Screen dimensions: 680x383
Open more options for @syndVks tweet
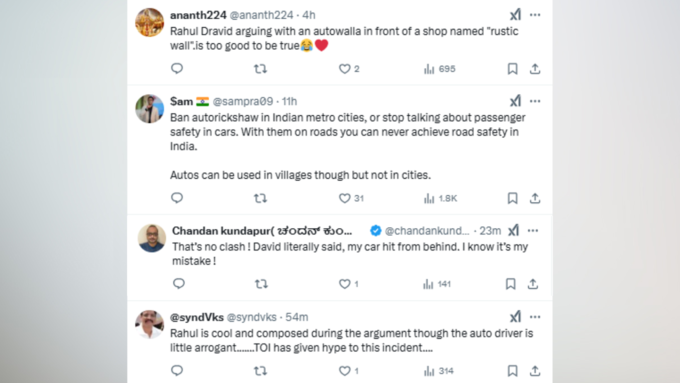tap(535, 317)
